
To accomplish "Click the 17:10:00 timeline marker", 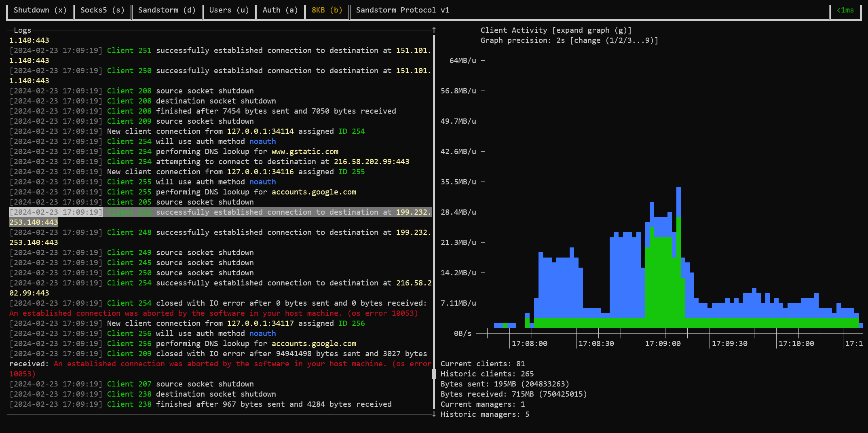I will 796,344.
